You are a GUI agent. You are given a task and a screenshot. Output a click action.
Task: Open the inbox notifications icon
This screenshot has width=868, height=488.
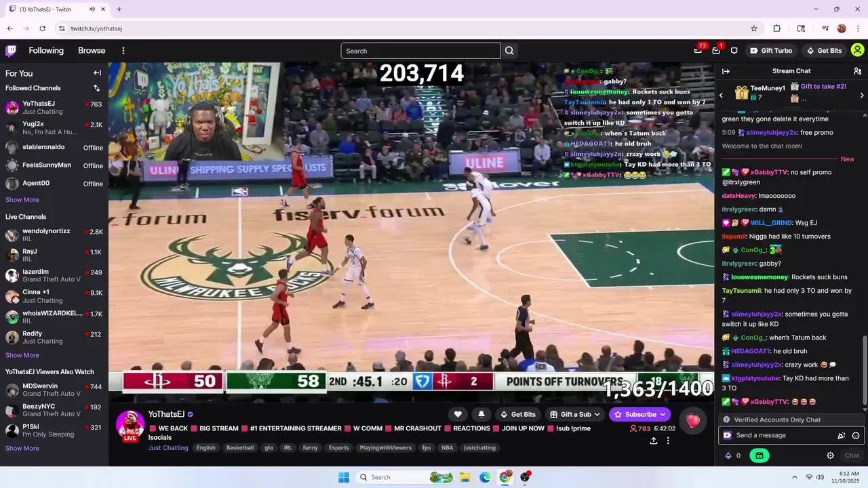(x=715, y=51)
